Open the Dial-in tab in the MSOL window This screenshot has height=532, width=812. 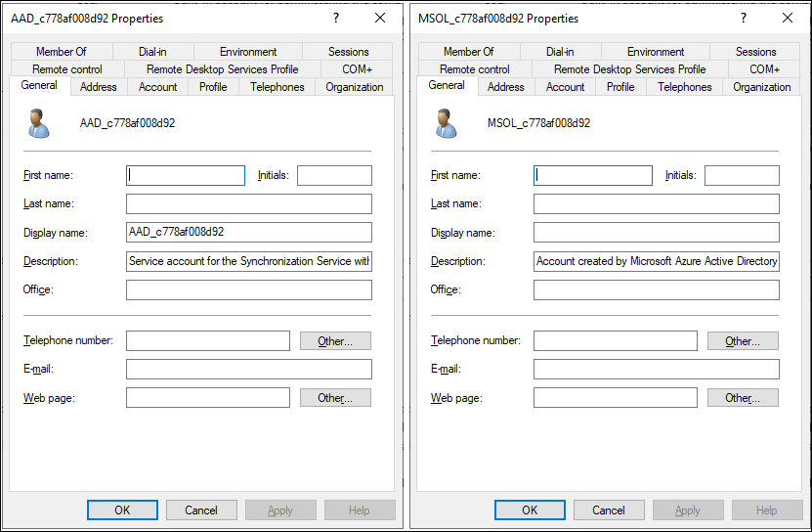click(x=560, y=51)
